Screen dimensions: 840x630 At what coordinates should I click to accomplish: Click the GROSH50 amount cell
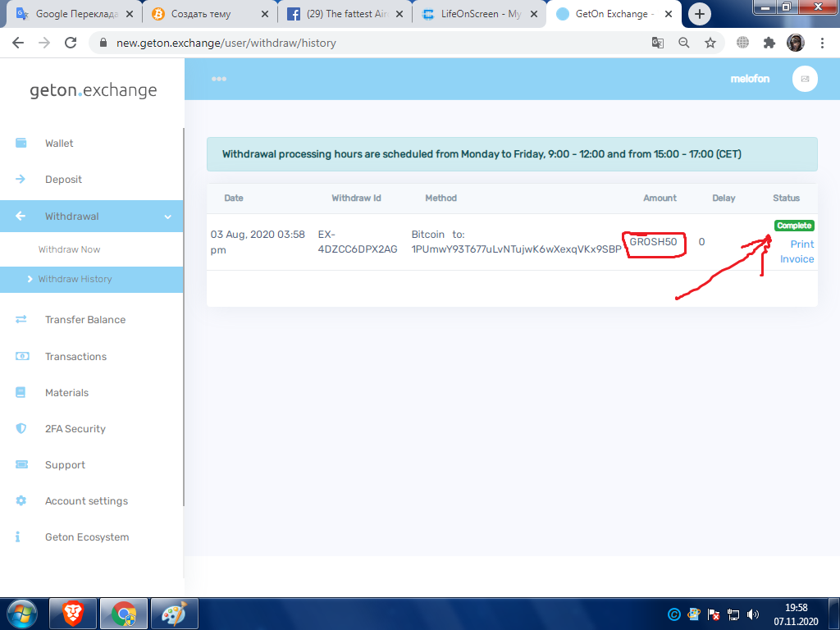click(x=654, y=242)
